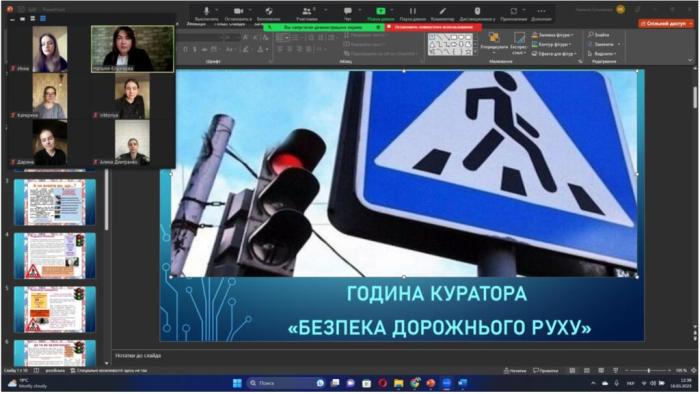Open the Select menu in Editing group

click(602, 54)
